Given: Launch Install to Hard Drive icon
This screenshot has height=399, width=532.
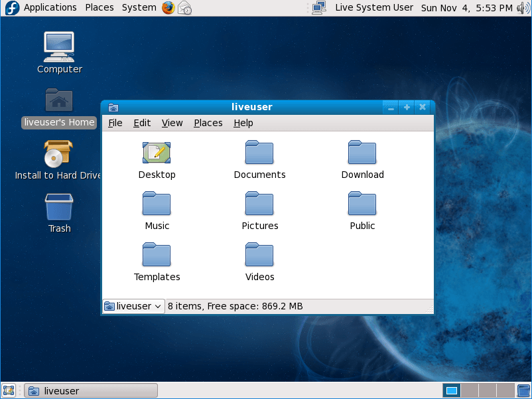Looking at the screenshot, I should coord(58,154).
